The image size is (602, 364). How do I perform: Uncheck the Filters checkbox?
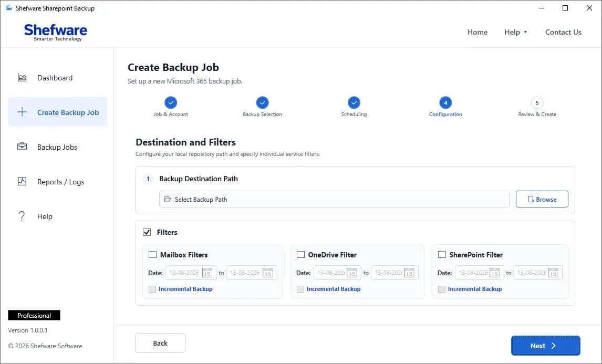147,232
